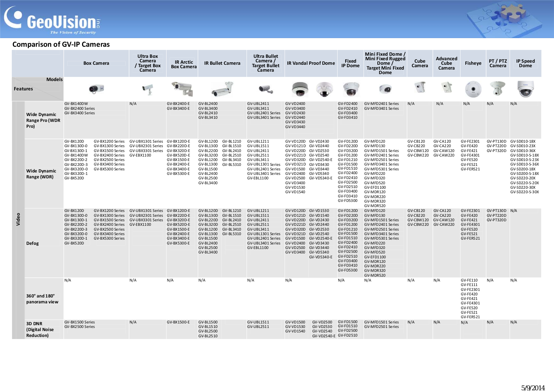Viewport: 554px width, 392px height.
Task: Click the 'Cube Camera' column header
Action: pos(420,63)
